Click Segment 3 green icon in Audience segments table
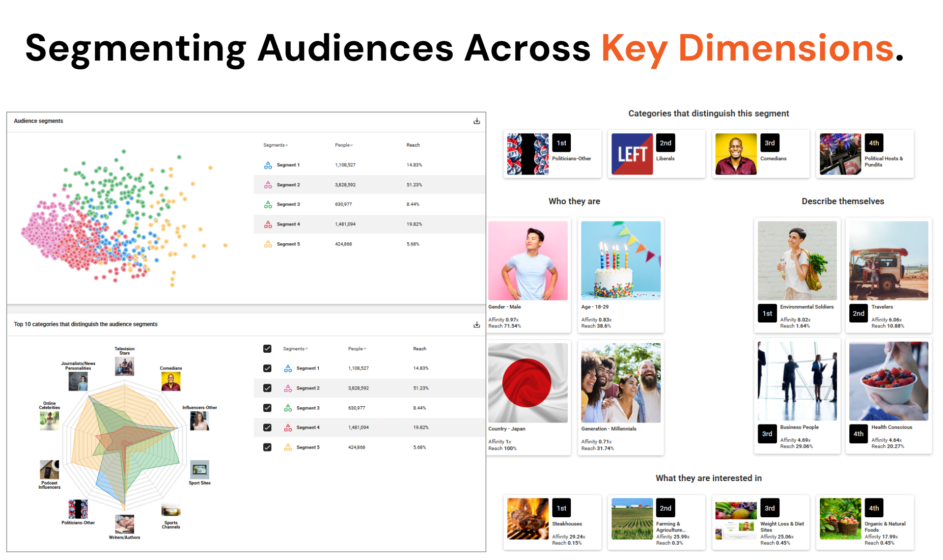The image size is (943, 560). pos(268,205)
